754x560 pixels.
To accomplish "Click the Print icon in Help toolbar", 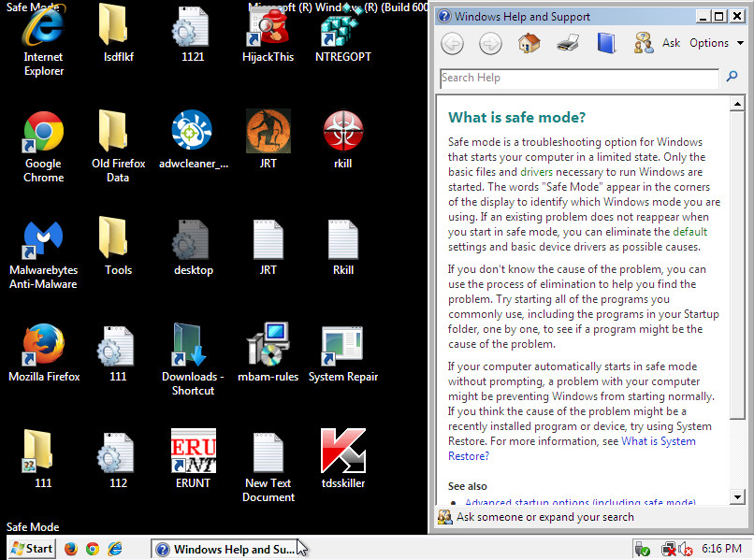I will [x=568, y=43].
